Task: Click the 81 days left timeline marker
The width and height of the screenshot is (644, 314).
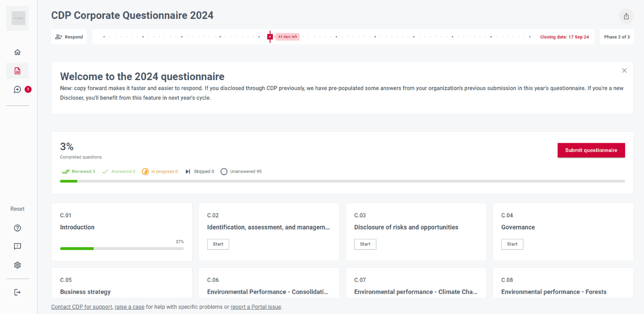Action: click(287, 37)
